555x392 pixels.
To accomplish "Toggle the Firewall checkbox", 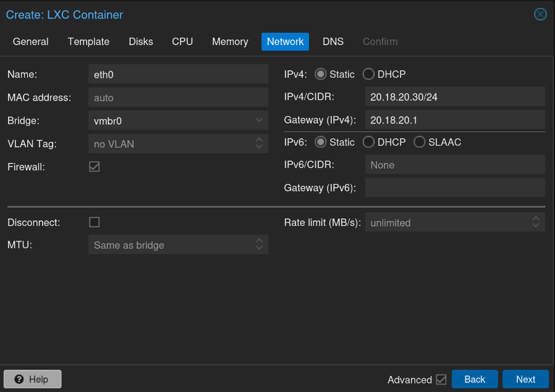I will coord(95,167).
